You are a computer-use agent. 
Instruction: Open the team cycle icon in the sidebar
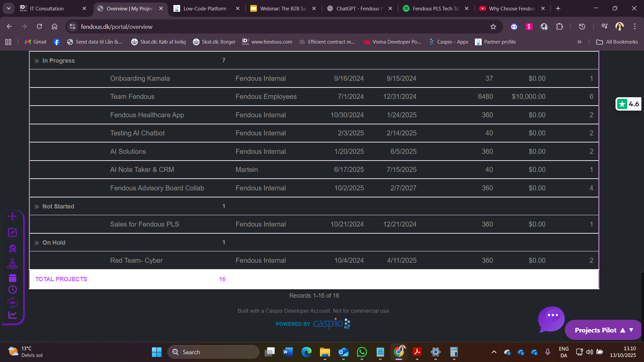point(12,303)
